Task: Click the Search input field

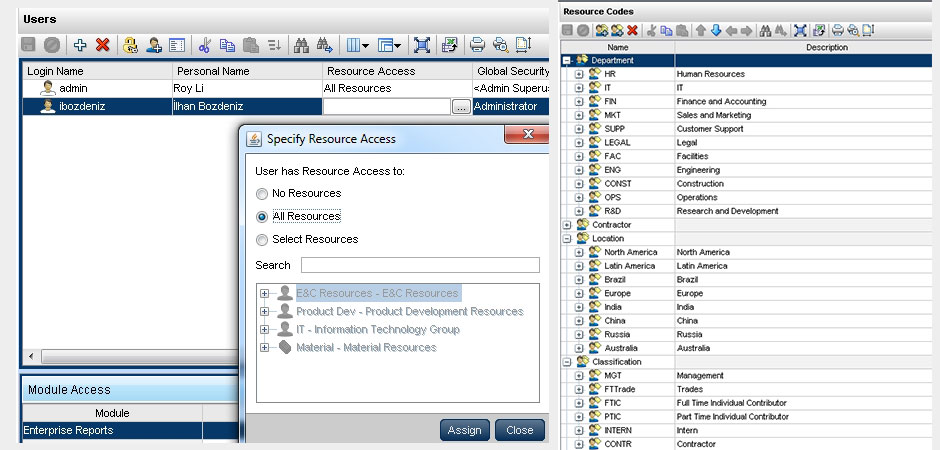Action: pyautogui.click(x=420, y=265)
